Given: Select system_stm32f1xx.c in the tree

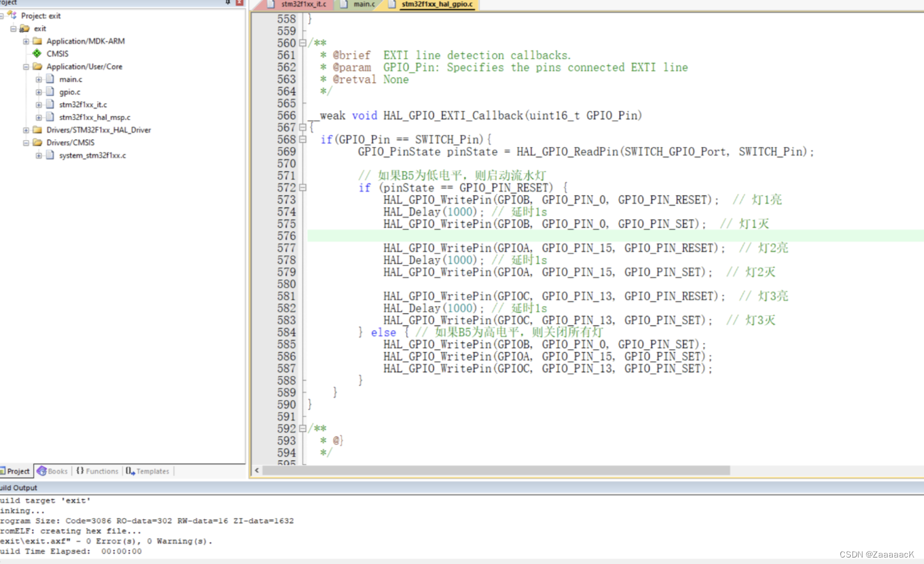Looking at the screenshot, I should [x=93, y=156].
